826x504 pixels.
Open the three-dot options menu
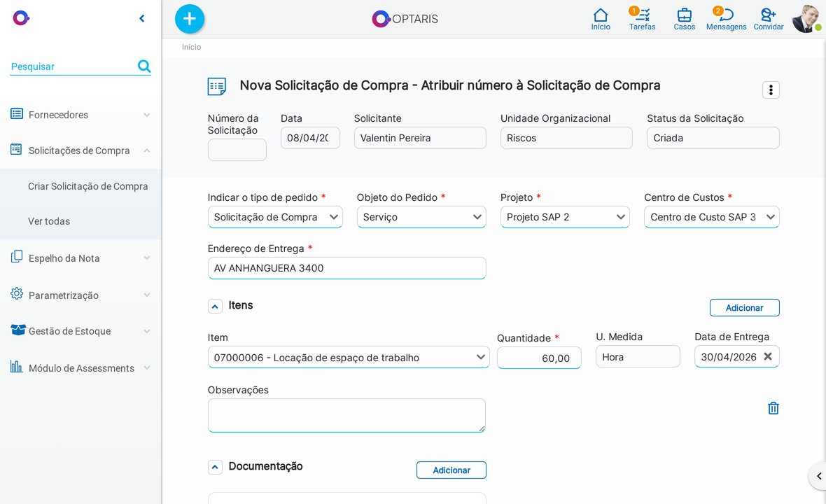(771, 90)
